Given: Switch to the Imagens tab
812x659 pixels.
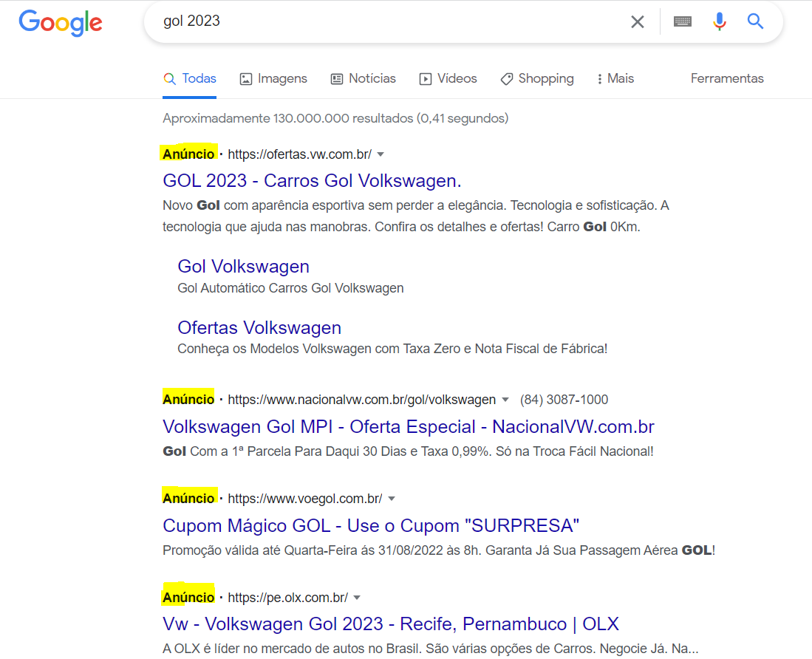Looking at the screenshot, I should [x=273, y=79].
